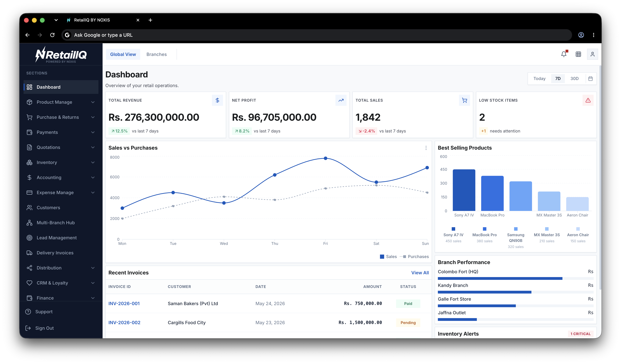This screenshot has width=621, height=364.
Task: Switch to the Branches tab
Action: (156, 54)
